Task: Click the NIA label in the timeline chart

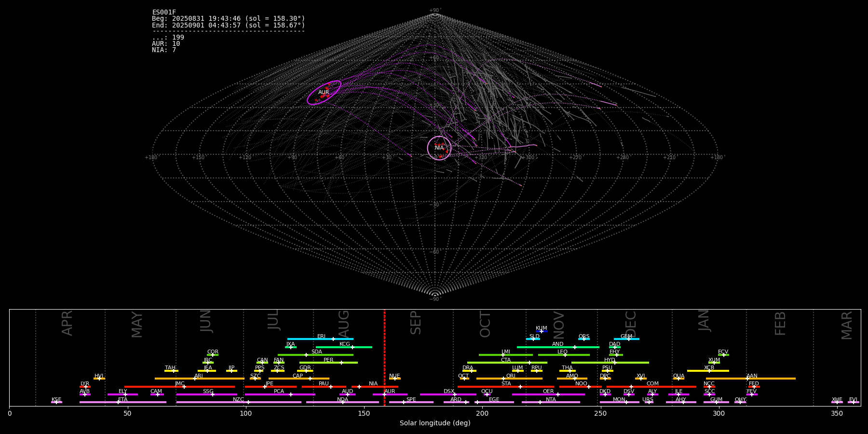Action: click(x=373, y=384)
